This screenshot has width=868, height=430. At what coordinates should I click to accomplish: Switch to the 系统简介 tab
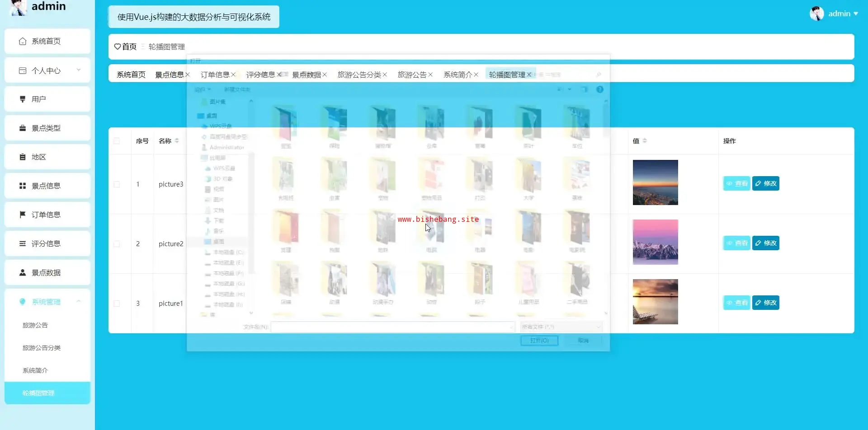tap(458, 75)
